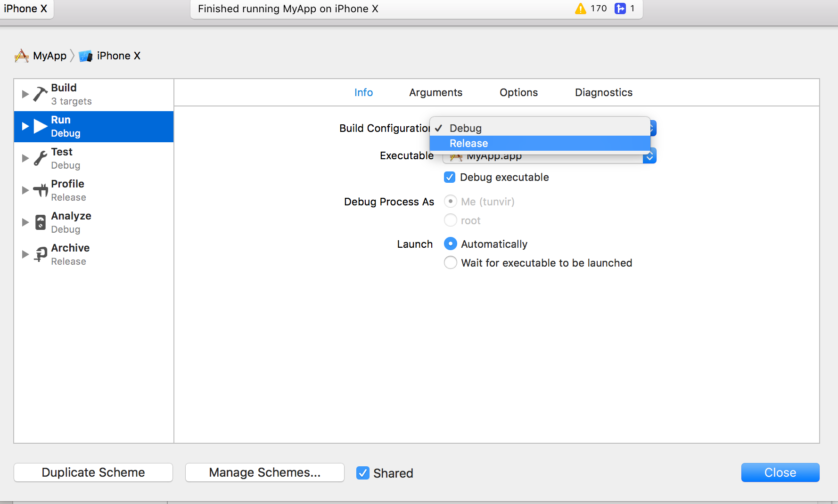Click the Duplicate Scheme button
The width and height of the screenshot is (838, 504).
point(93,472)
